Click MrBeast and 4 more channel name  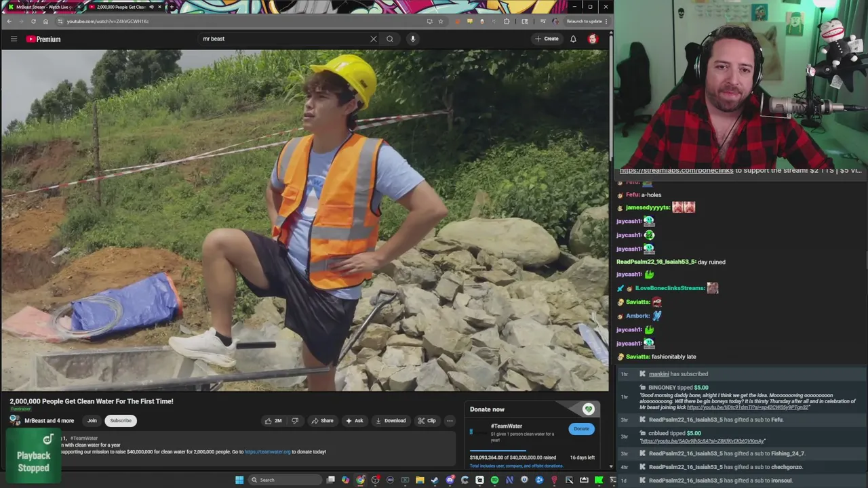click(x=49, y=420)
